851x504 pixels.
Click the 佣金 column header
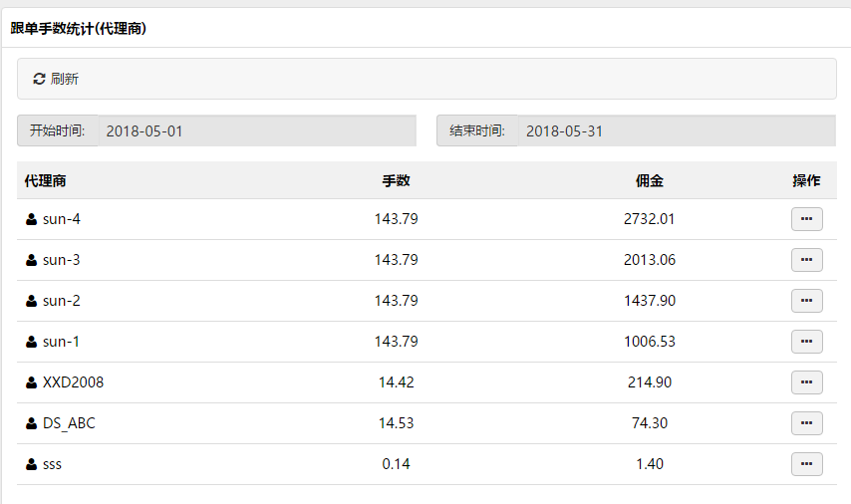pyautogui.click(x=649, y=180)
